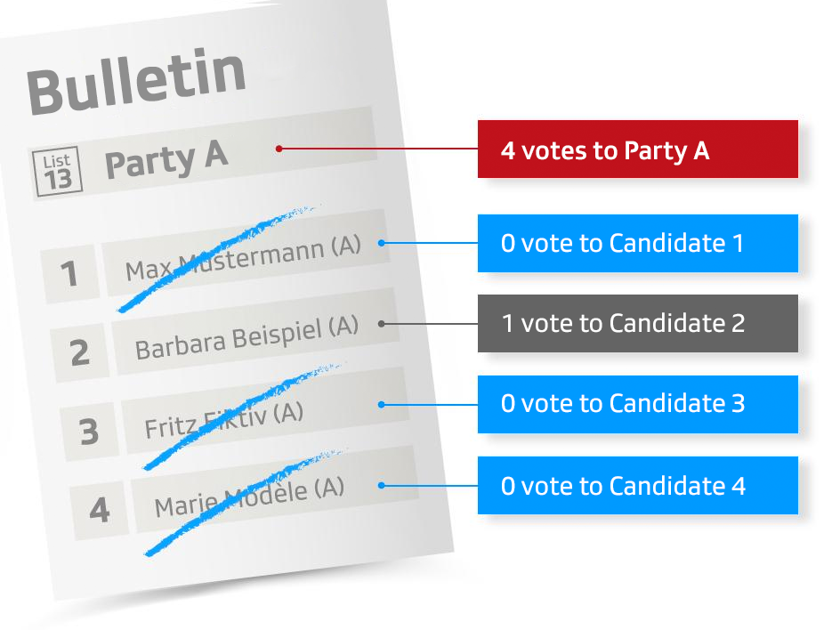This screenshot has height=630, width=840.
Task: Click the List 13 box icon
Action: coord(57,172)
